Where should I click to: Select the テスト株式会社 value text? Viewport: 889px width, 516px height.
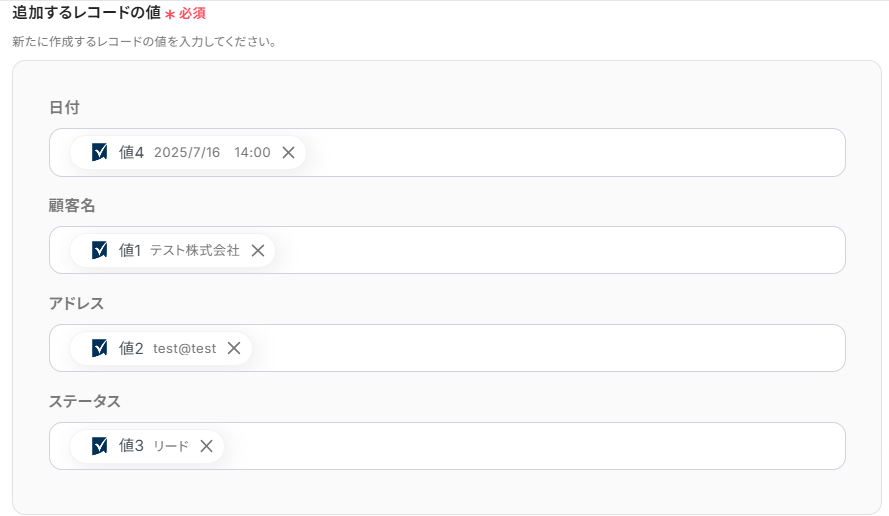(195, 251)
